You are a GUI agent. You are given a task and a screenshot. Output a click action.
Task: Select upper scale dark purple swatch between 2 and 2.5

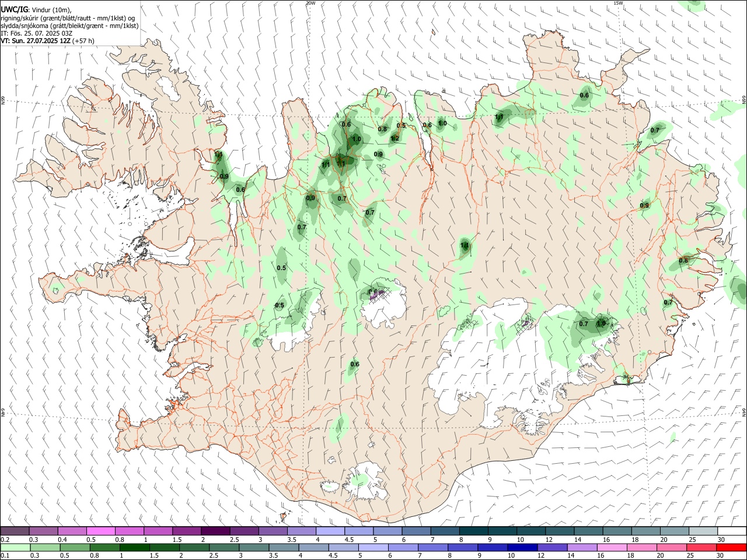tap(215, 531)
